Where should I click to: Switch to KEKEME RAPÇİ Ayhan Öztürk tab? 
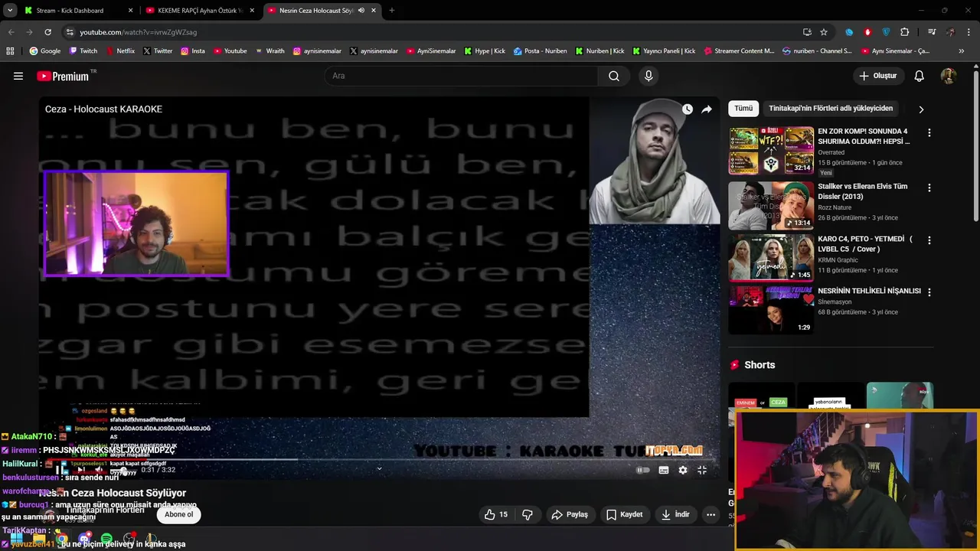click(x=199, y=11)
